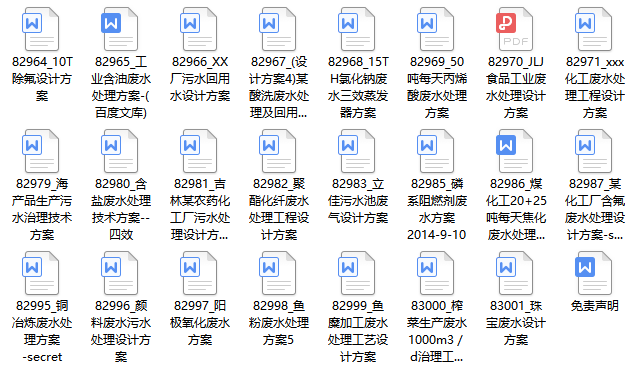Click file name '82980_含盐废水处理技术方案--四效'
Screen dimensions: 633x371
pyautogui.click(x=121, y=209)
